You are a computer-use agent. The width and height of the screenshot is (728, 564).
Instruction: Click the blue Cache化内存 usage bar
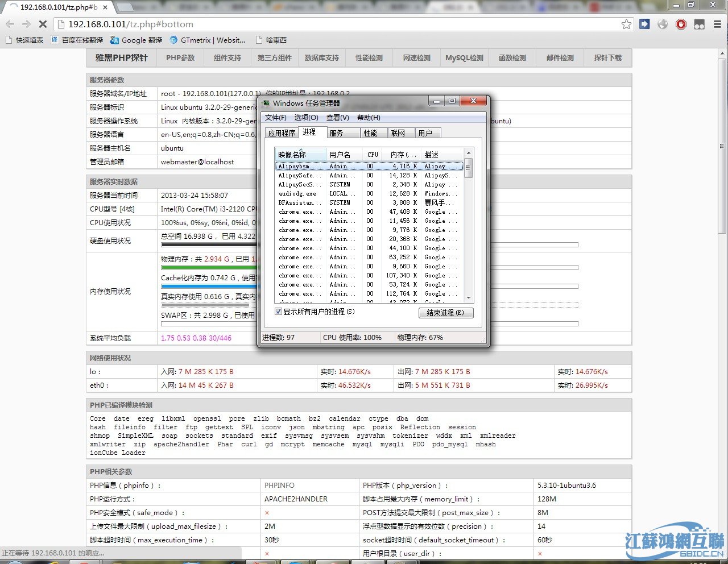click(209, 286)
